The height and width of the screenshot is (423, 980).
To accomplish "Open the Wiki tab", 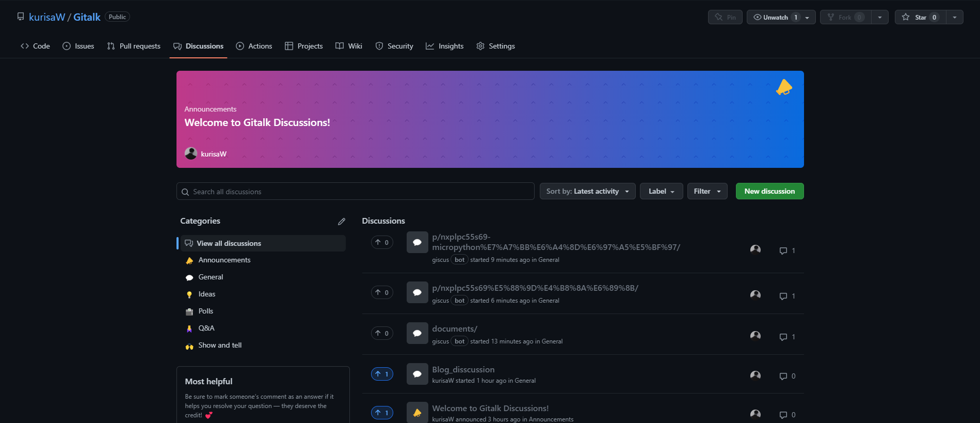I will 349,46.
